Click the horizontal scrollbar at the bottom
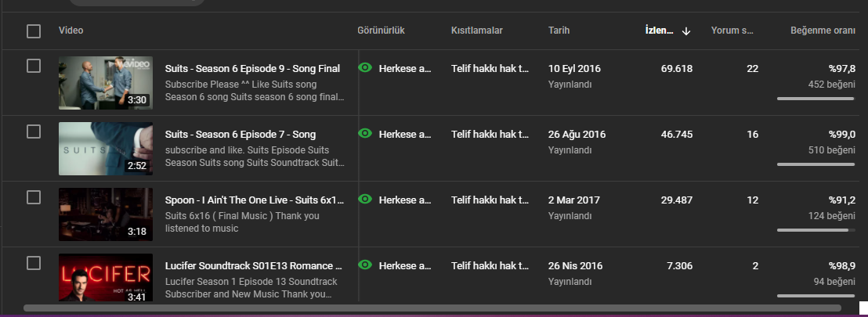 [x=432, y=308]
